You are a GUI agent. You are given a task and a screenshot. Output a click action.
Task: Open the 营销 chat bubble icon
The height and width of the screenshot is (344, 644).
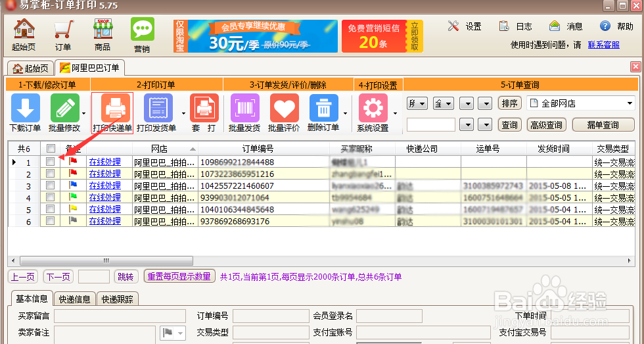point(143,29)
